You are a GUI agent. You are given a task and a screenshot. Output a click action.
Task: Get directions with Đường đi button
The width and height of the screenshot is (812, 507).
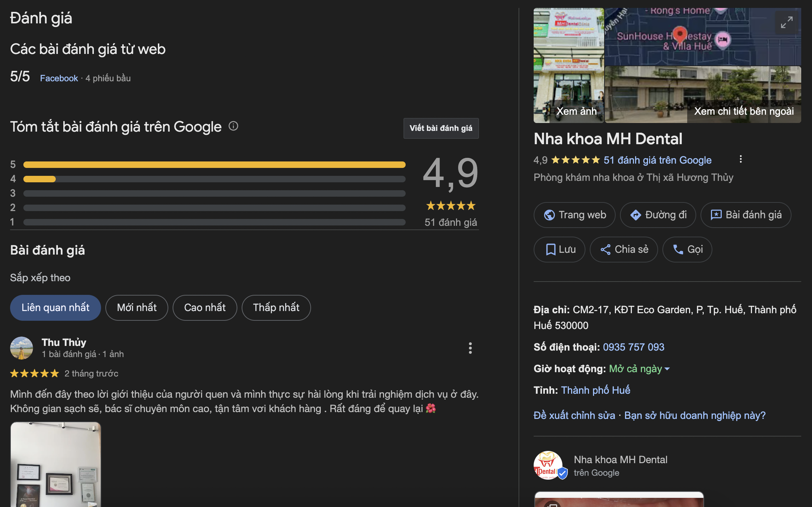coord(658,215)
